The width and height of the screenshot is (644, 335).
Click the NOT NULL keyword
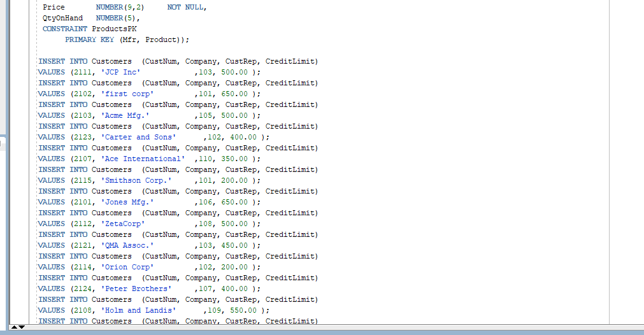pyautogui.click(x=185, y=8)
